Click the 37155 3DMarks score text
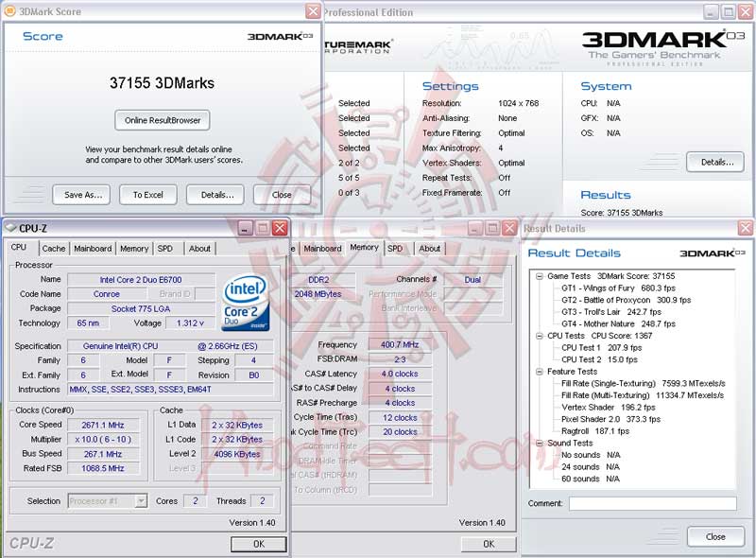The height and width of the screenshot is (558, 756). coord(162,83)
